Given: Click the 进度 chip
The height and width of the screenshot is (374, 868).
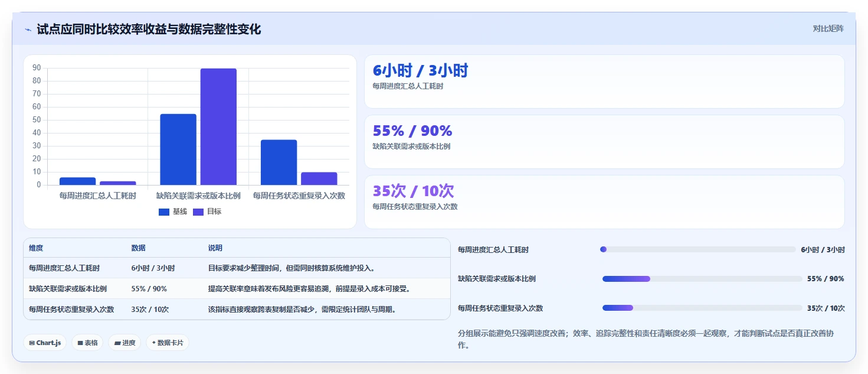Looking at the screenshot, I should (x=125, y=343).
